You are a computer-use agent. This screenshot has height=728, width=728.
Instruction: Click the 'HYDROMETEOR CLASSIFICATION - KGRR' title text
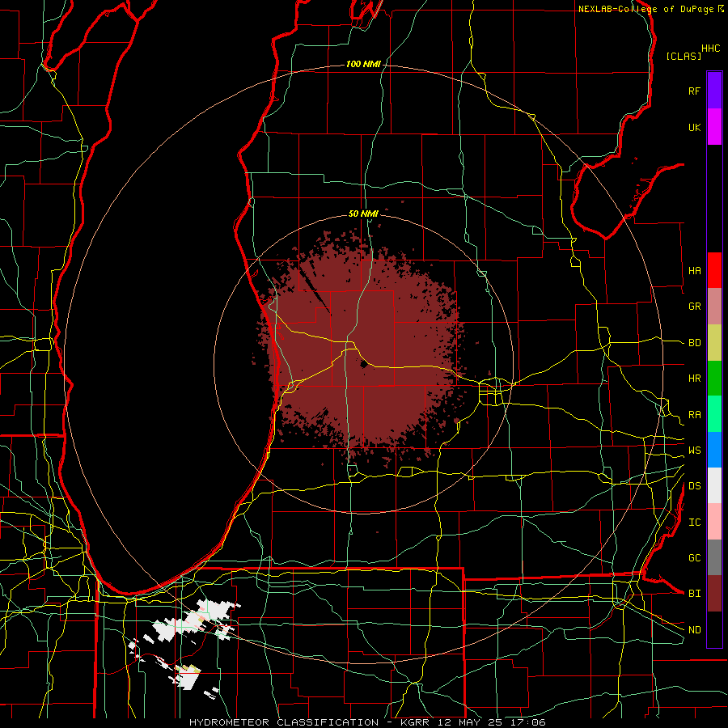coord(309,722)
